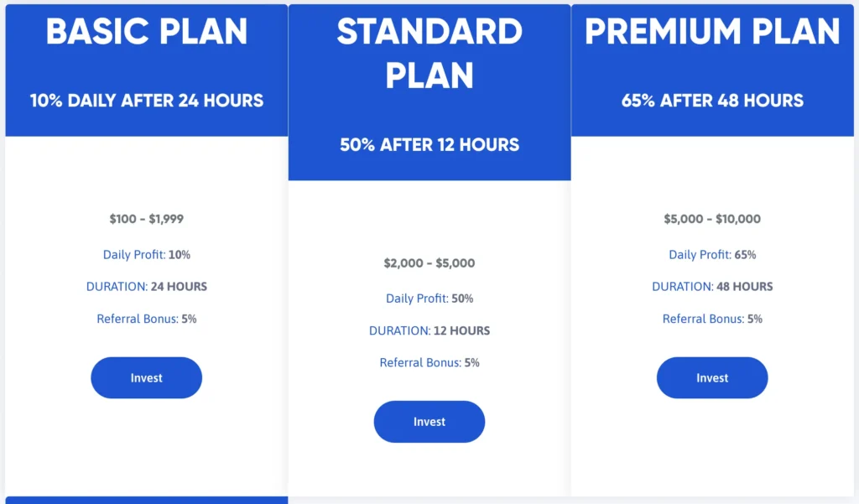This screenshot has height=504, width=859.
Task: Click Referral Bonus text in Premium Plan
Action: (x=712, y=319)
